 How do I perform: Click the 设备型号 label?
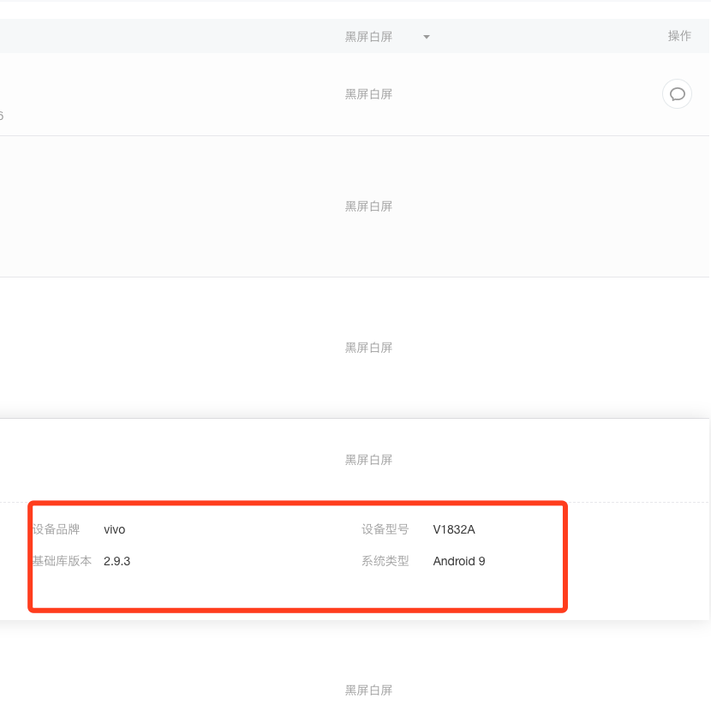[x=385, y=529]
